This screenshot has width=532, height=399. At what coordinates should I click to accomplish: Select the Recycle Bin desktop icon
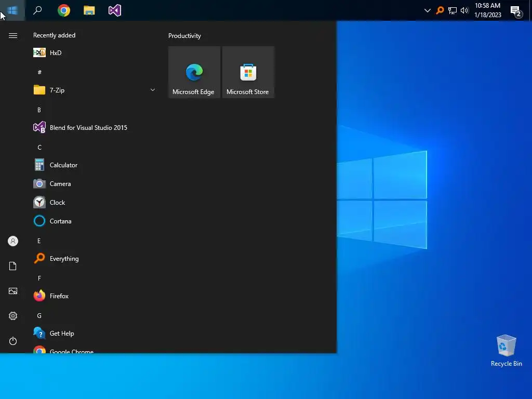506,351
